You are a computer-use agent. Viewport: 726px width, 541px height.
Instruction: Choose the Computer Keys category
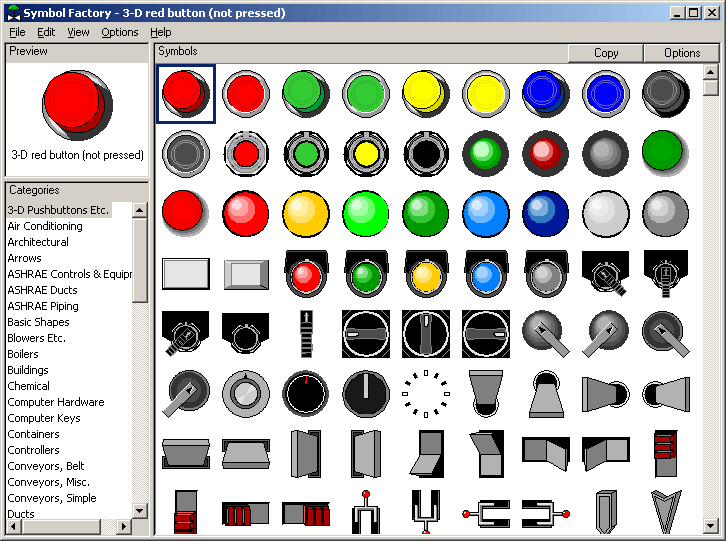[44, 418]
